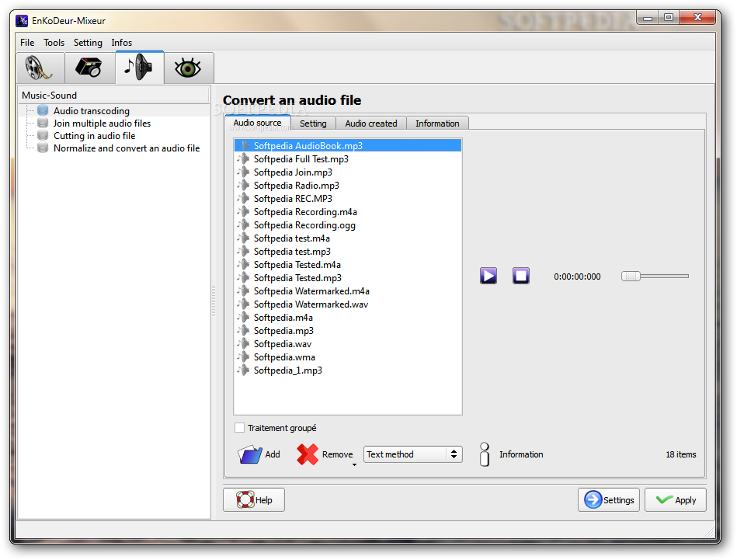737x560 pixels.
Task: Click the Audio transcoding disk icon
Action: pyautogui.click(x=43, y=110)
